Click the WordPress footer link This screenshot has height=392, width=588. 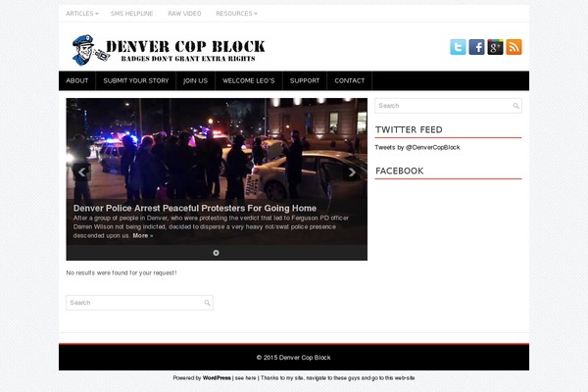pyautogui.click(x=217, y=378)
